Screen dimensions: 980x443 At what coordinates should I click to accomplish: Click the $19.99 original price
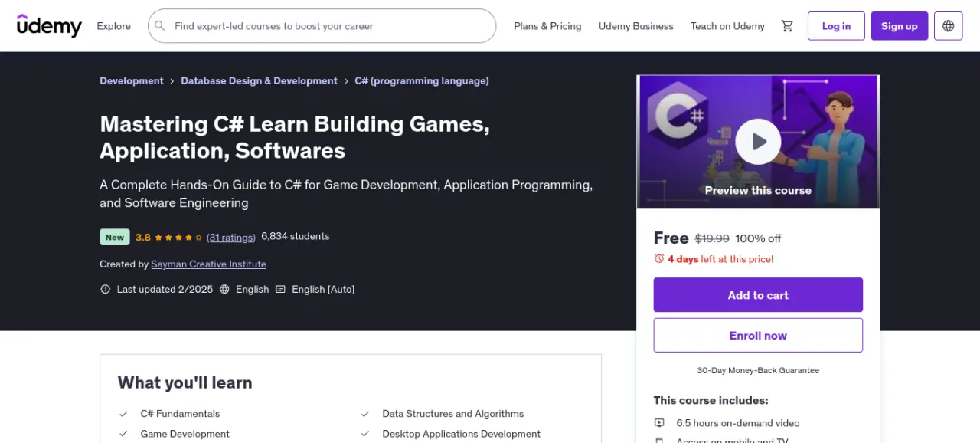click(x=712, y=238)
